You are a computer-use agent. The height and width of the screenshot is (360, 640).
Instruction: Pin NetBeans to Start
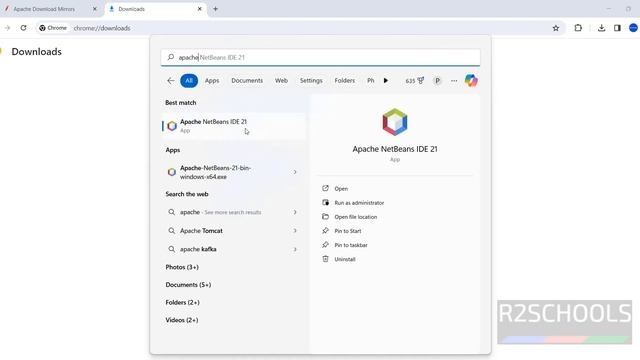coord(348,231)
